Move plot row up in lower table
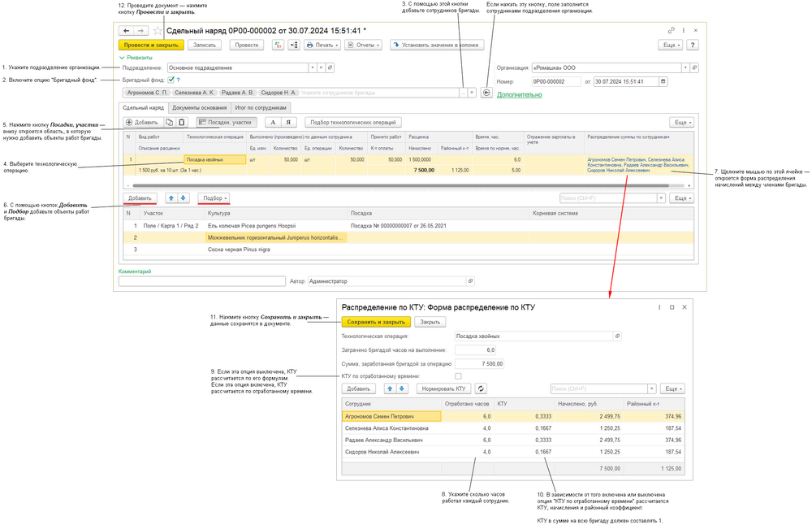Screen dimensions: 812x525 point(171,197)
